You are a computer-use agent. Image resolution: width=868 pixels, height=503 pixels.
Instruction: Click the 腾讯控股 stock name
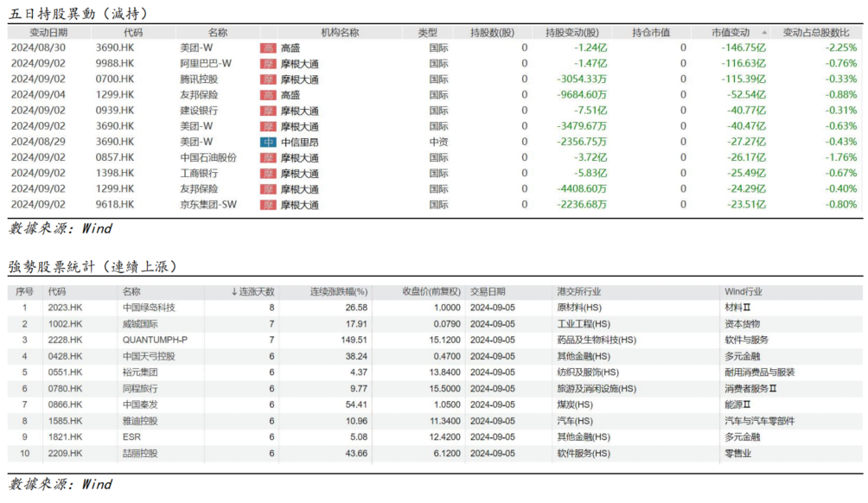tap(199, 80)
